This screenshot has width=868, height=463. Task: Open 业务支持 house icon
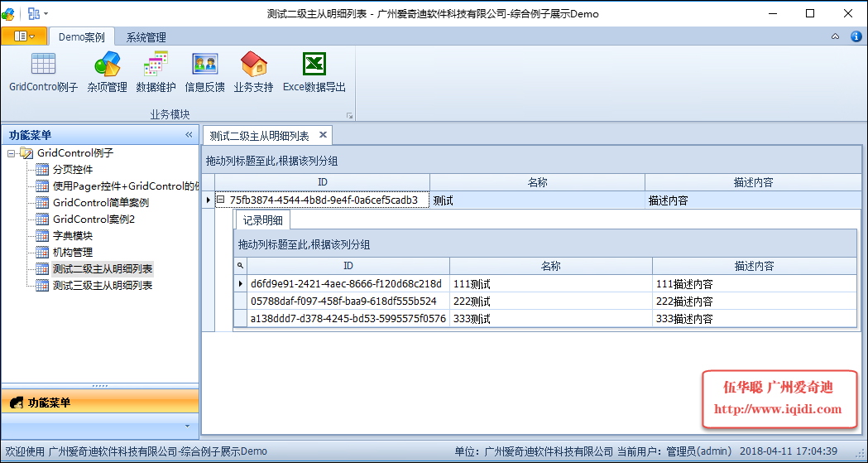[x=254, y=64]
